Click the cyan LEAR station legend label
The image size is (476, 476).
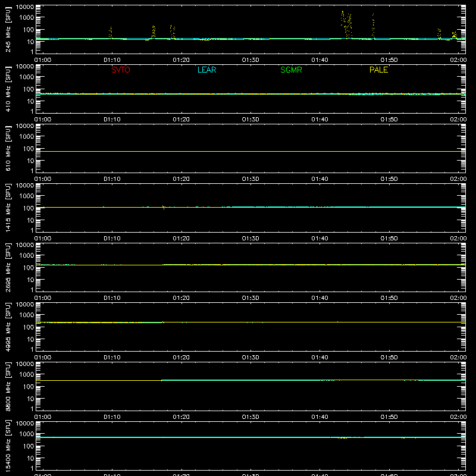(206, 70)
